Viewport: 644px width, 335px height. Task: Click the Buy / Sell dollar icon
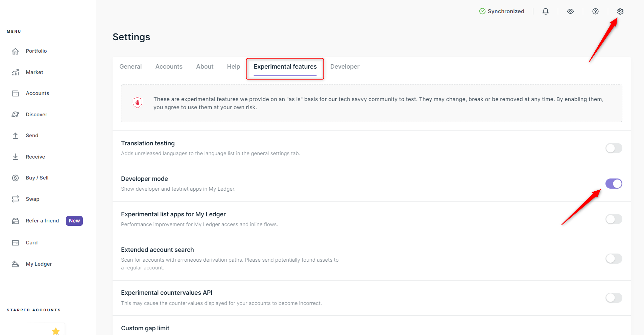point(15,178)
